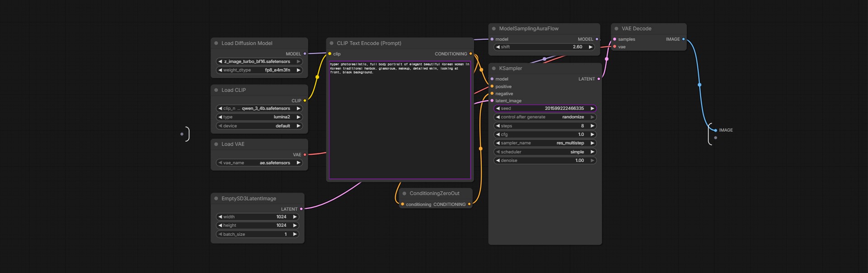Decrease width with left arrow
This screenshot has height=273, width=868.
pos(220,217)
